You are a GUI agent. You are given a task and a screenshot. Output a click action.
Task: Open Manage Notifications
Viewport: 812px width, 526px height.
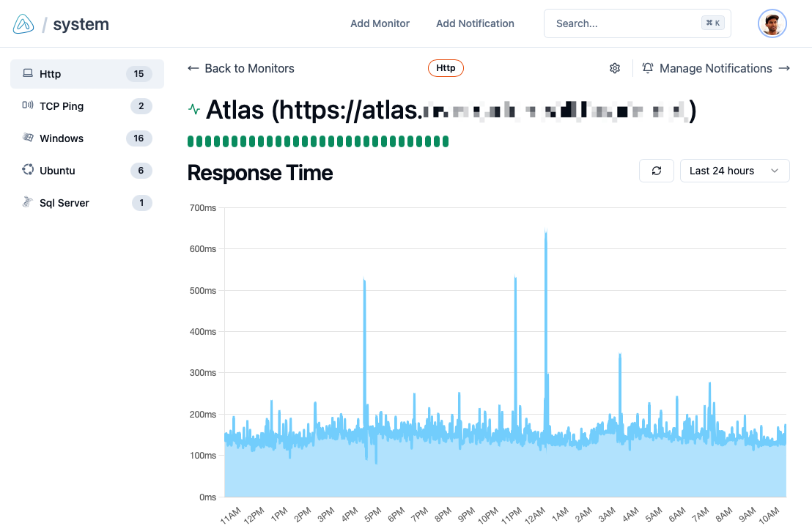pyautogui.click(x=715, y=67)
